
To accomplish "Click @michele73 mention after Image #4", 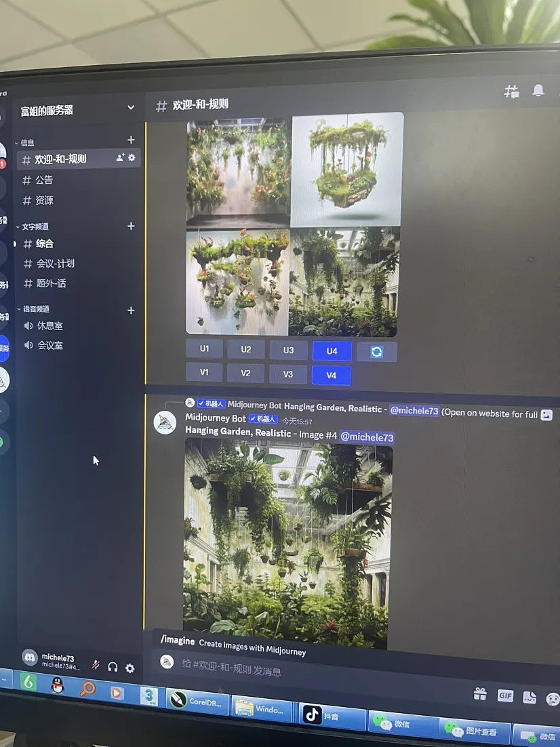I will click(367, 437).
